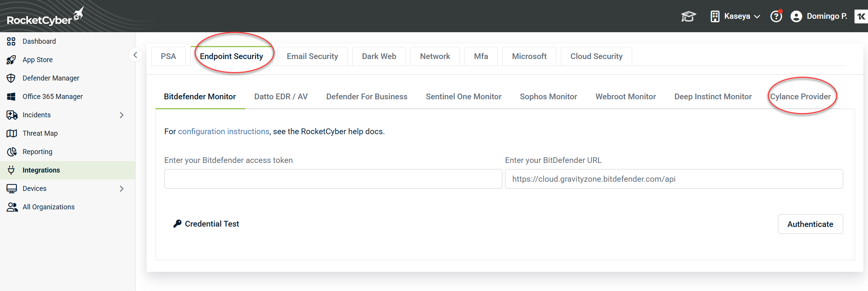Select the Cylance Provider tab
868x291 pixels.
(x=800, y=97)
